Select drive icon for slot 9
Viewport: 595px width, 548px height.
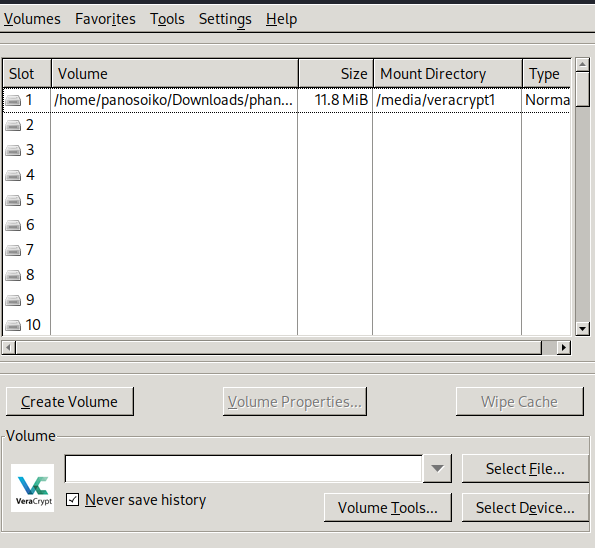tap(13, 301)
